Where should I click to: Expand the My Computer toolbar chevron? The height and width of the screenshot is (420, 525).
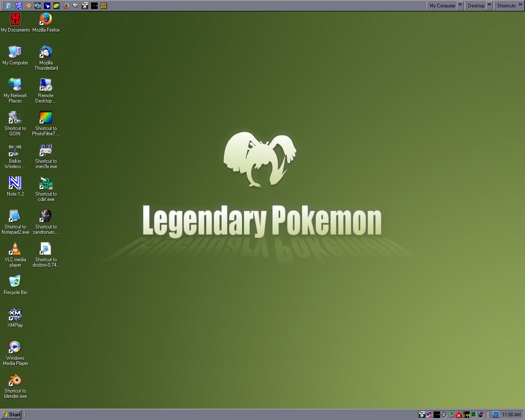(460, 5)
